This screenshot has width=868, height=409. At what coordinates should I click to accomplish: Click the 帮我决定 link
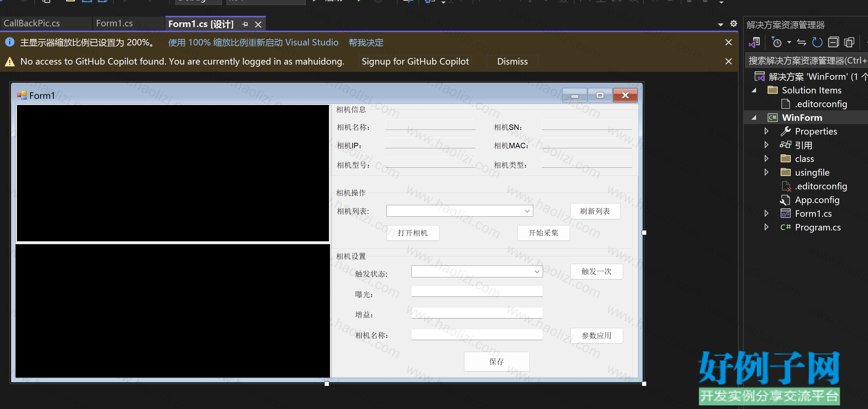(x=366, y=43)
